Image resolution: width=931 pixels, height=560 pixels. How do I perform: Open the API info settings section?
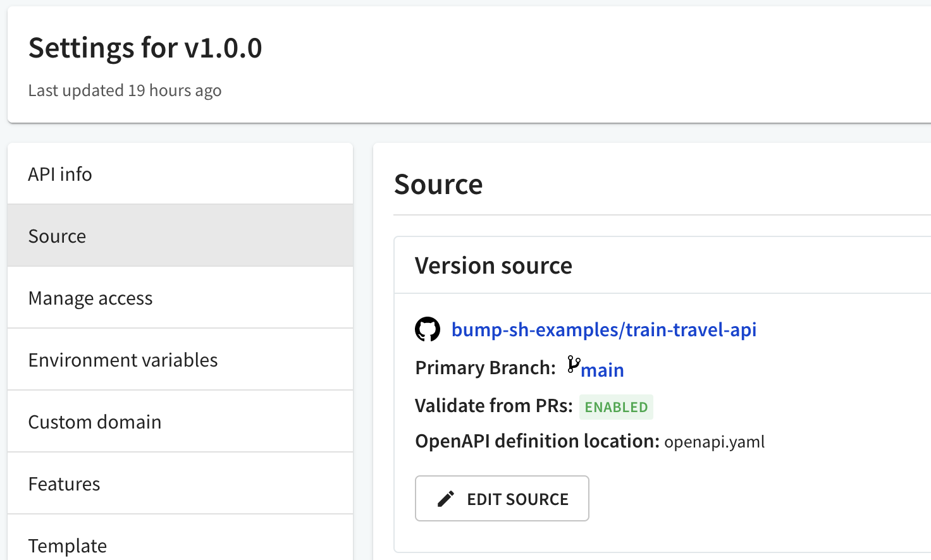(x=60, y=174)
